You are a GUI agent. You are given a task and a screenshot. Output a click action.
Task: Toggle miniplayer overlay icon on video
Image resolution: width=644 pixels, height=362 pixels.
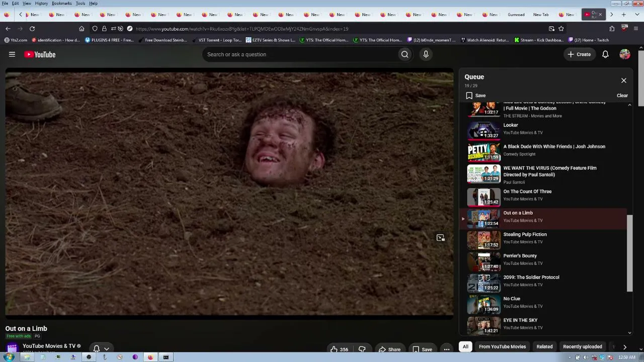[440, 238]
